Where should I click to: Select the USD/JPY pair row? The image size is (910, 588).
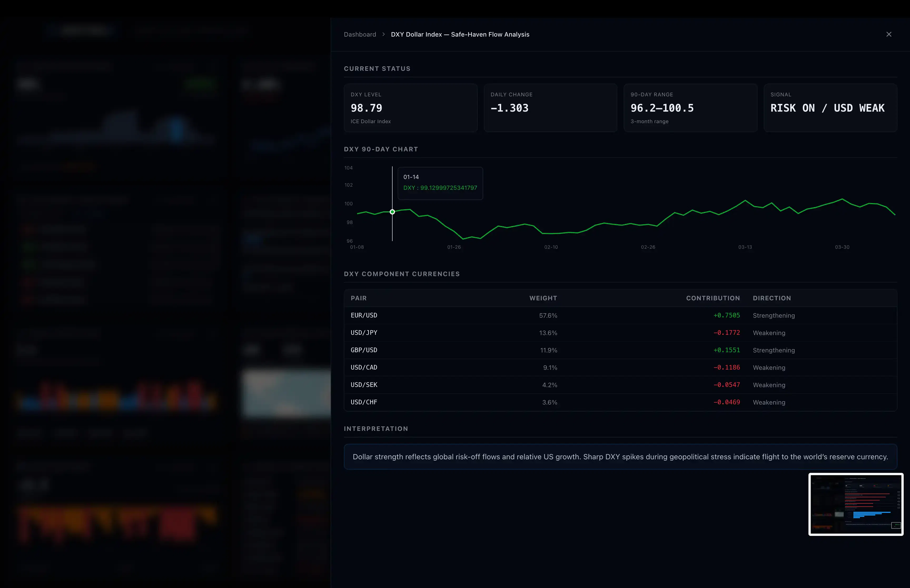620,333
